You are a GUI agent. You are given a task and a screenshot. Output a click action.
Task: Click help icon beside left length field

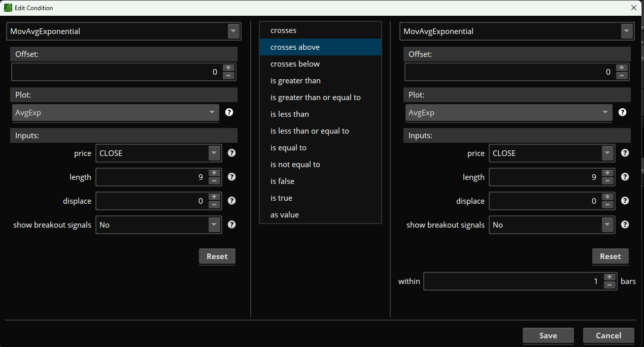(232, 177)
